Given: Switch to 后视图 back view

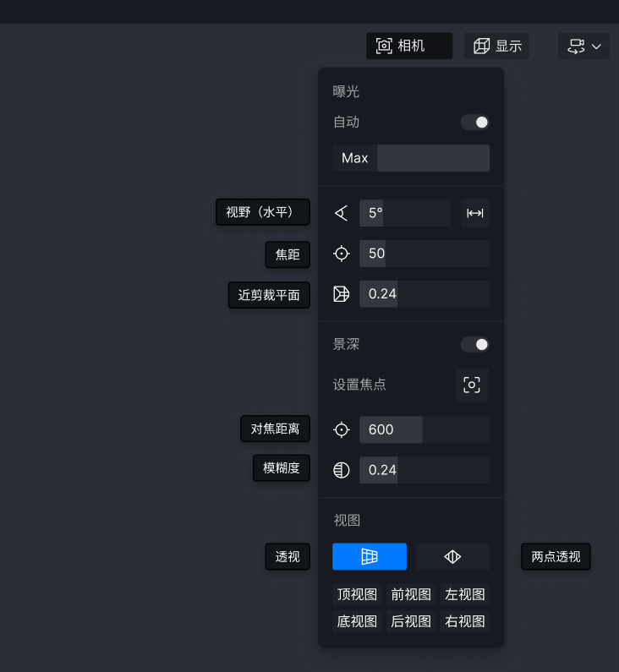Looking at the screenshot, I should coord(411,621).
